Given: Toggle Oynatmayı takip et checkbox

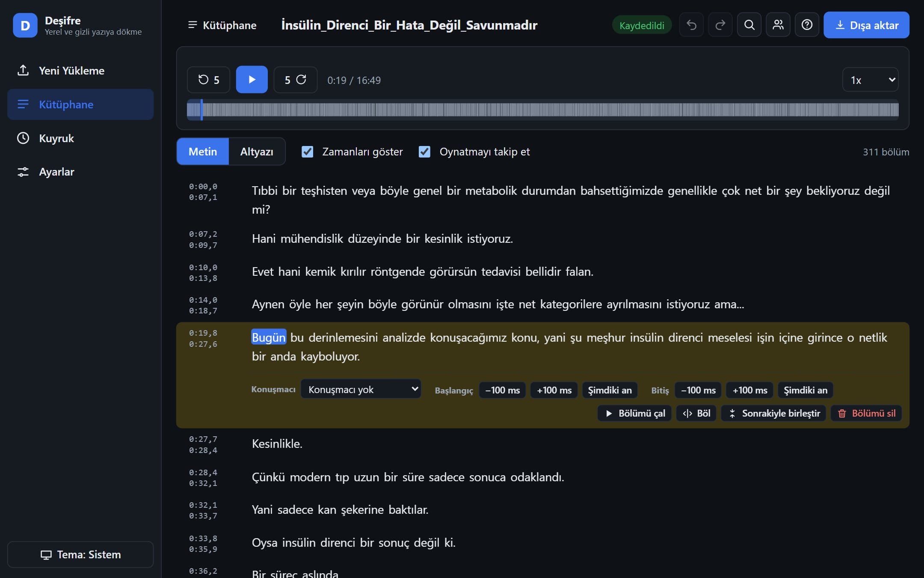Looking at the screenshot, I should 424,152.
